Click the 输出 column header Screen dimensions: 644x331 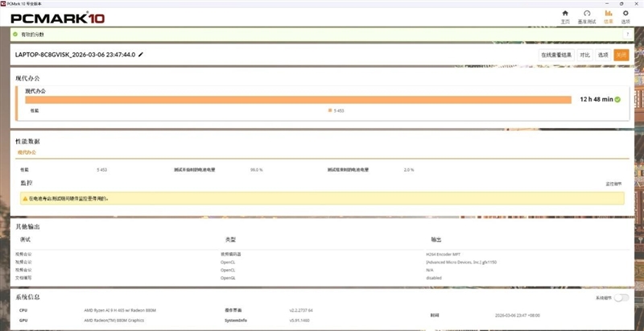pos(436,239)
